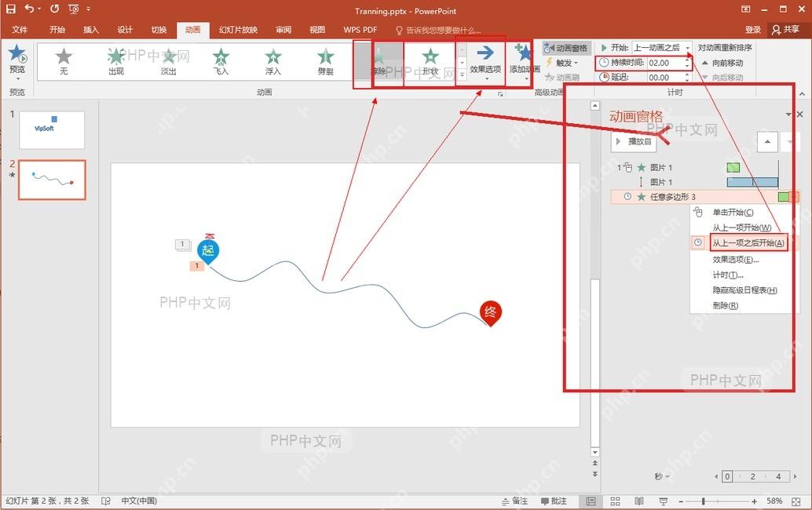The height and width of the screenshot is (510, 812).
Task: Open 效果选项 effect options
Action: (x=485, y=61)
